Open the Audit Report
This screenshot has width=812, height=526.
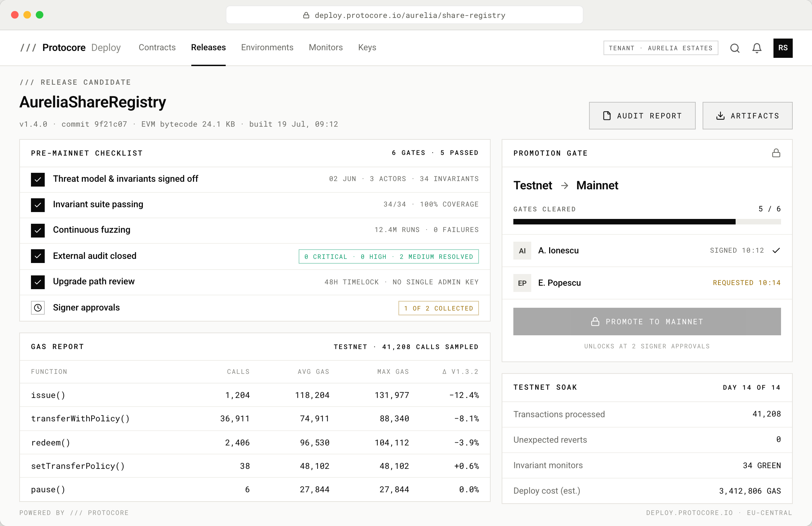tap(642, 116)
